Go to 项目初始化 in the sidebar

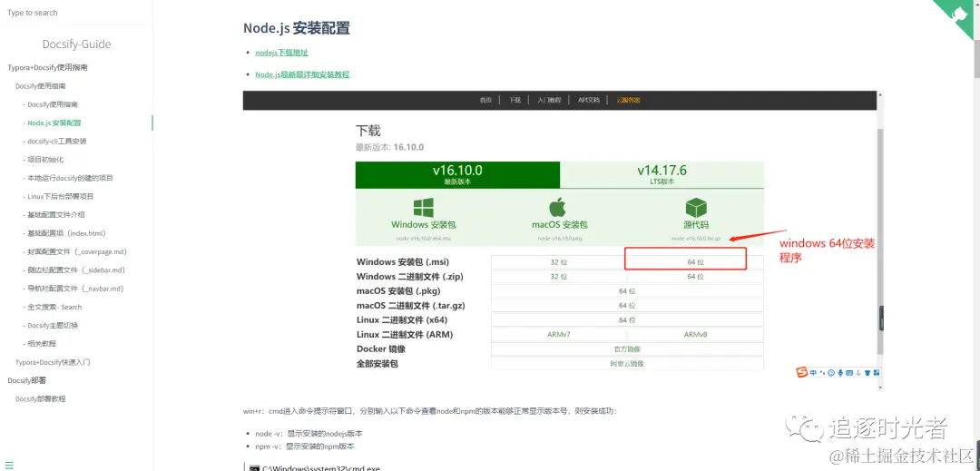click(x=45, y=160)
